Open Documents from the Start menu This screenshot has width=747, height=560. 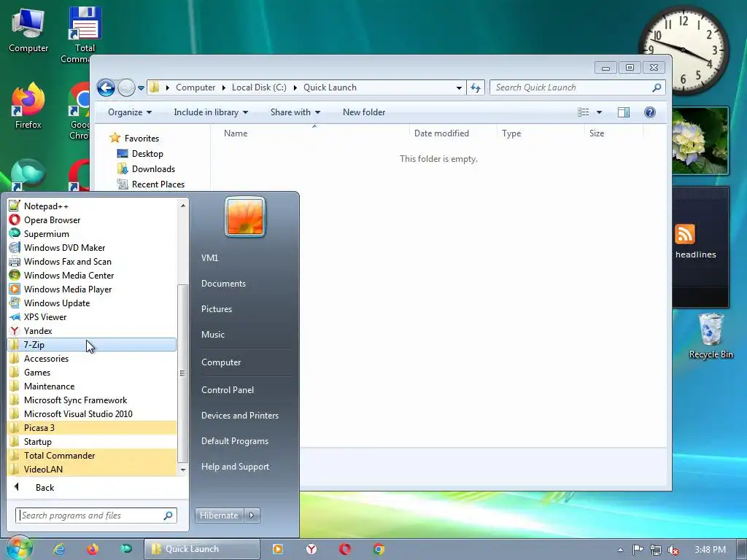click(x=223, y=284)
